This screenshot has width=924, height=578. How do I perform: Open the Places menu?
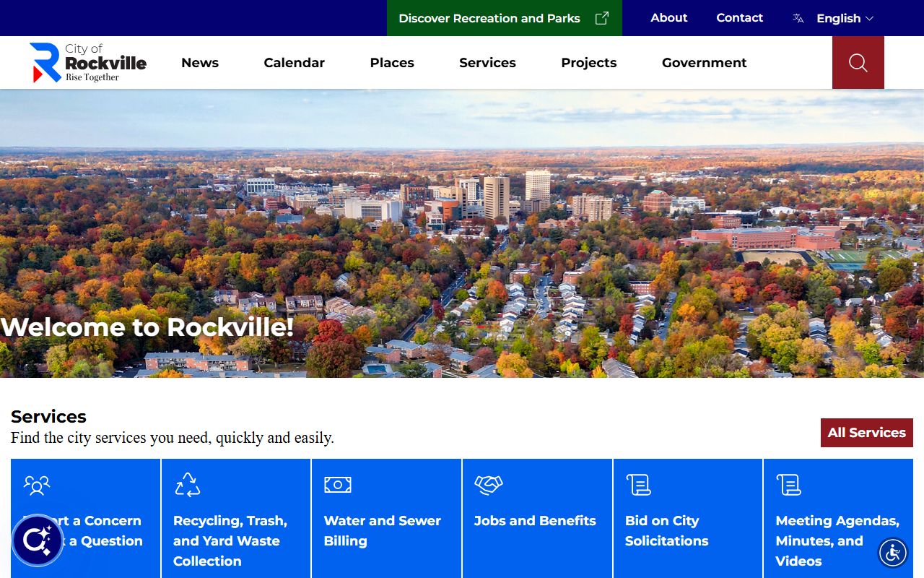click(x=392, y=63)
